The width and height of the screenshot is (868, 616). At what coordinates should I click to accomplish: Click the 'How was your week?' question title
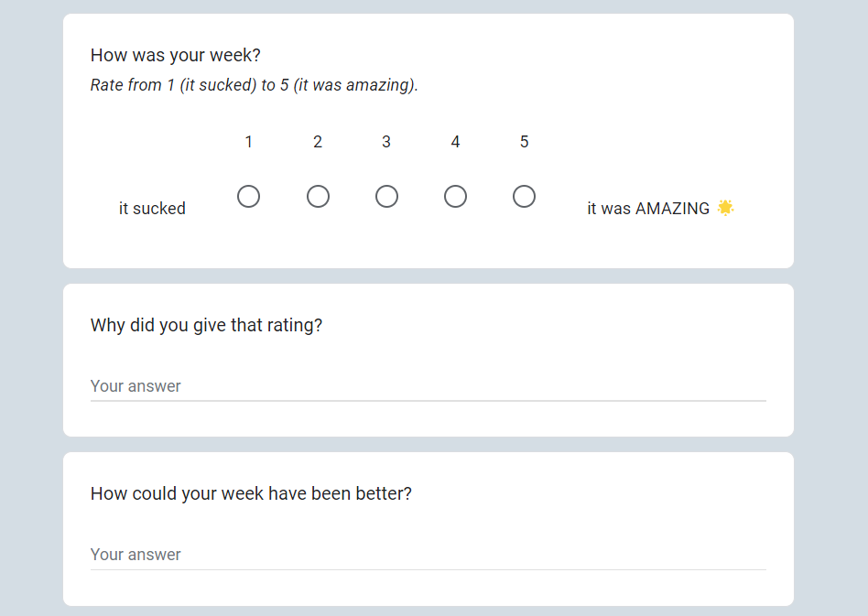176,56
